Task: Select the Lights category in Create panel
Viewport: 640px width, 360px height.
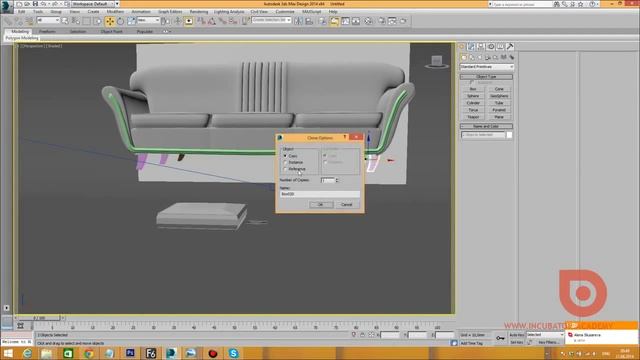Action: (x=480, y=58)
